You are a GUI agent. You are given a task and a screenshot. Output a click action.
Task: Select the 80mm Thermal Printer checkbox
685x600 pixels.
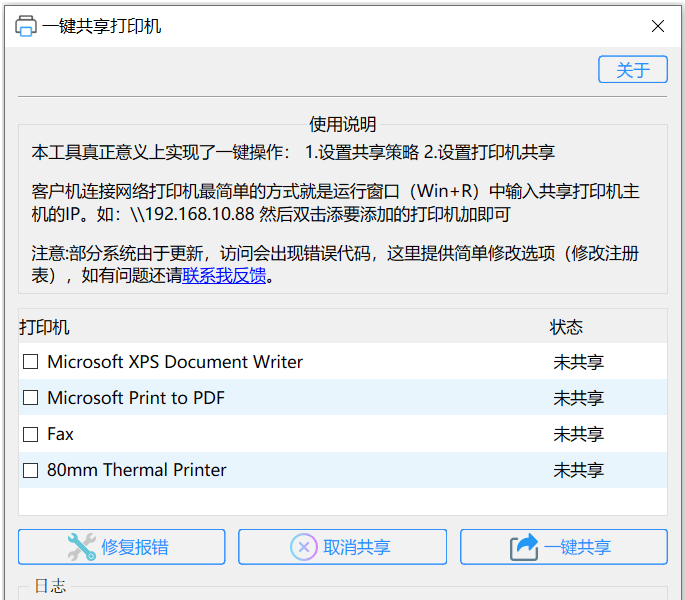[31, 470]
